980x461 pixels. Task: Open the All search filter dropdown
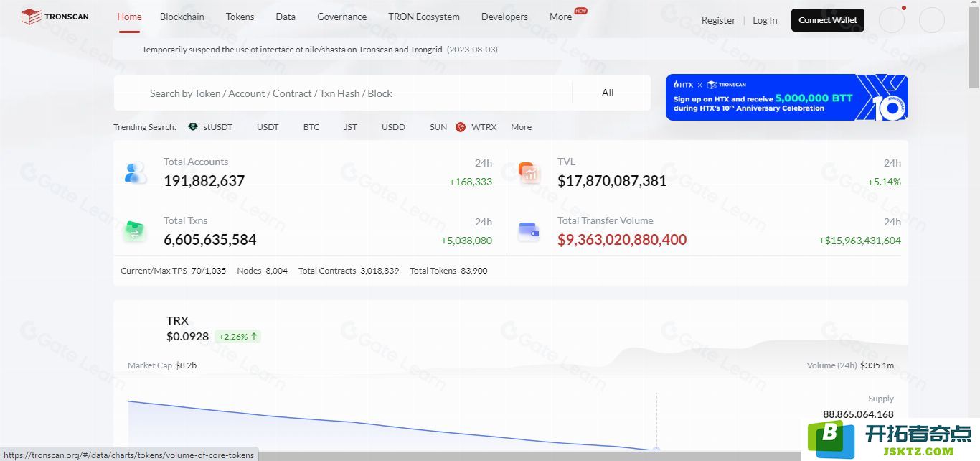(611, 93)
